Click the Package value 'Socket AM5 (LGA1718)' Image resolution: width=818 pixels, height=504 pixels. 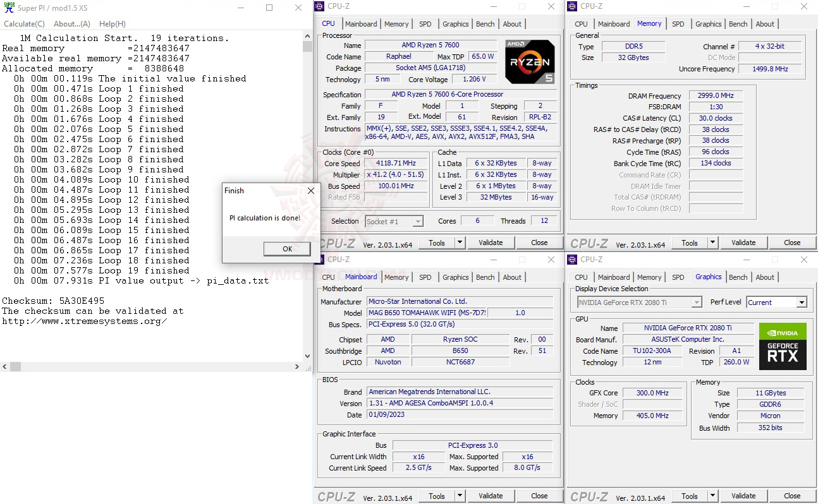click(x=430, y=68)
